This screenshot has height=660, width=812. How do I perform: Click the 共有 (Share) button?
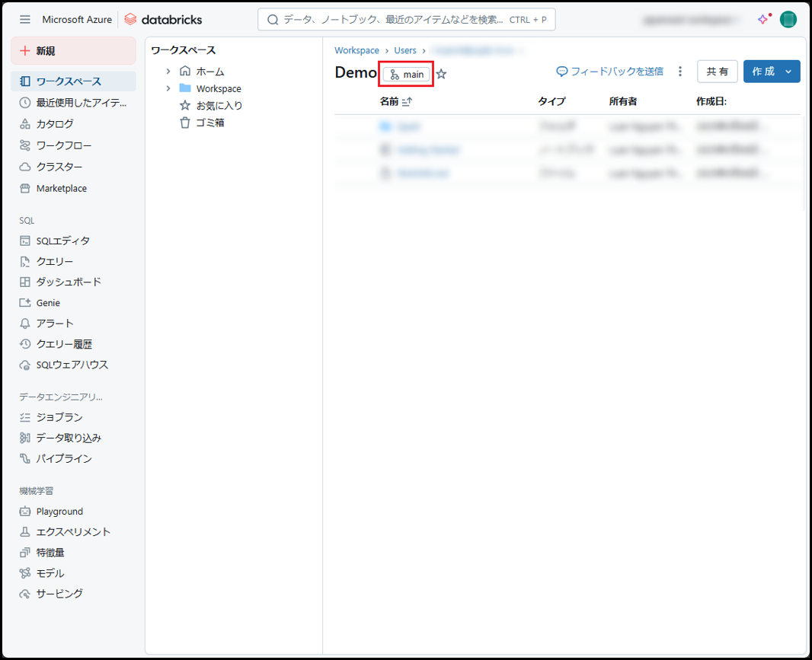tap(718, 72)
